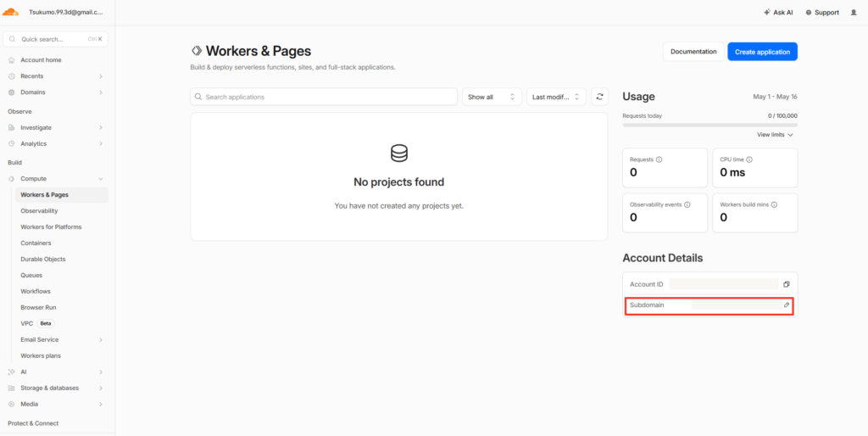
Task: Click the Cloudflare logo icon
Action: 10,12
